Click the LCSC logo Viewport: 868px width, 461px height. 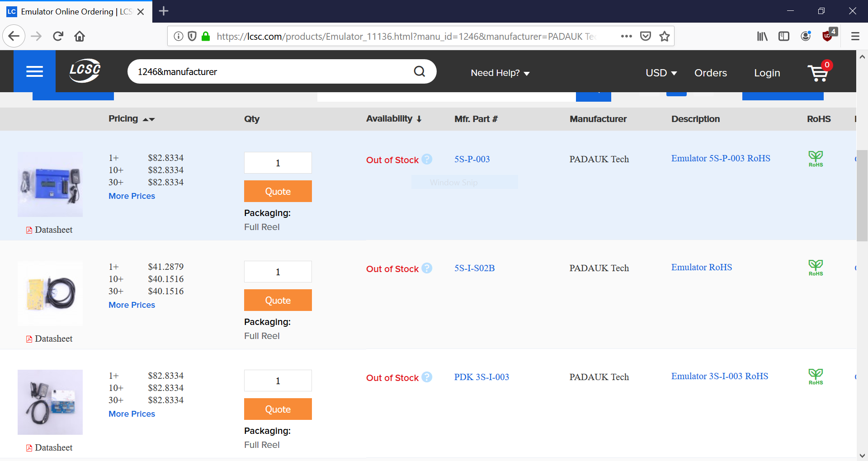[85, 71]
